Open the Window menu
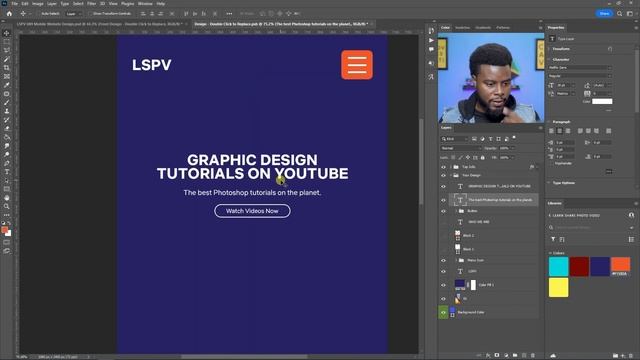The height and width of the screenshot is (360, 640). pyautogui.click(x=145, y=4)
